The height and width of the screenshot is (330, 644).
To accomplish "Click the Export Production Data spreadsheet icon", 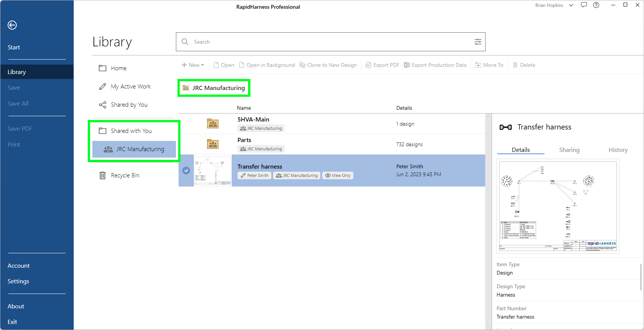I will click(x=407, y=65).
